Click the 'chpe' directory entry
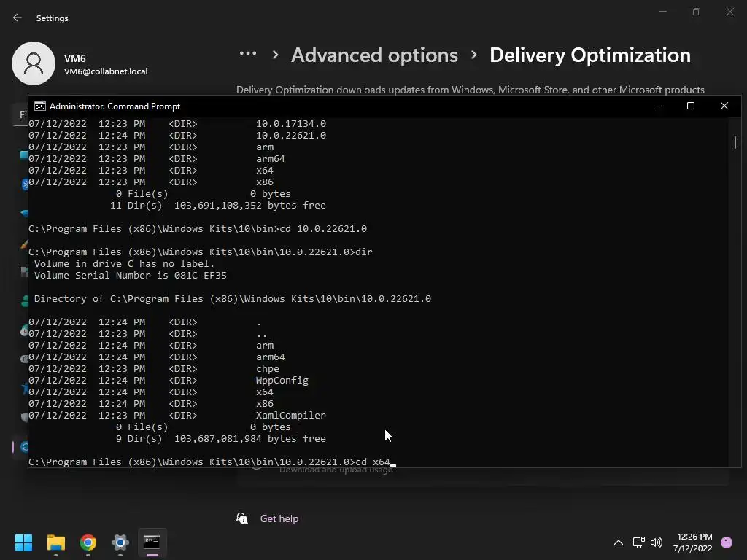 (x=267, y=369)
